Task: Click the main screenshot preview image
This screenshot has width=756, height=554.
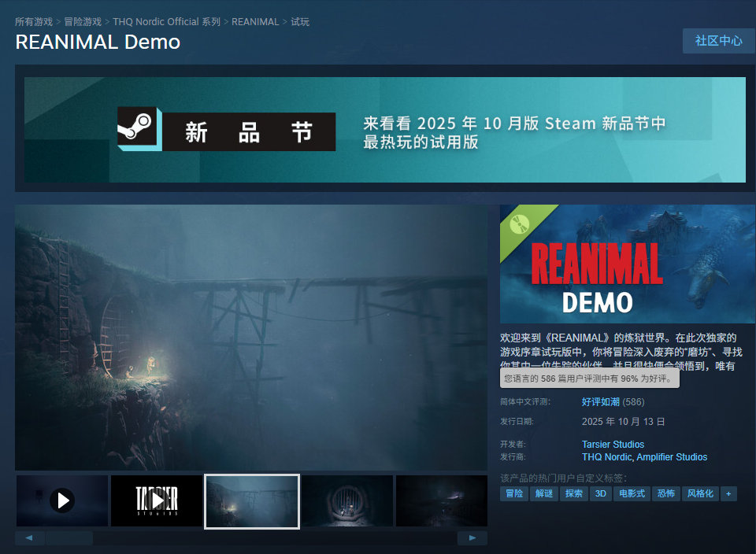Action: 251,338
